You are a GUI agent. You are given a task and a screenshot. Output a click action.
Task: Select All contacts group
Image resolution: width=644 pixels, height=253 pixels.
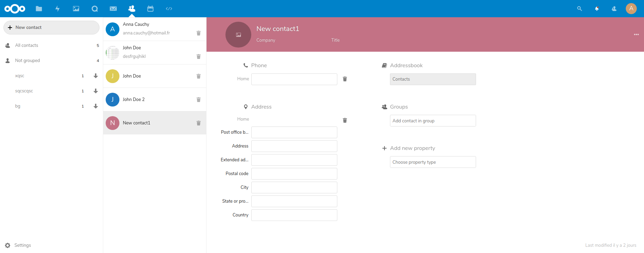point(51,45)
